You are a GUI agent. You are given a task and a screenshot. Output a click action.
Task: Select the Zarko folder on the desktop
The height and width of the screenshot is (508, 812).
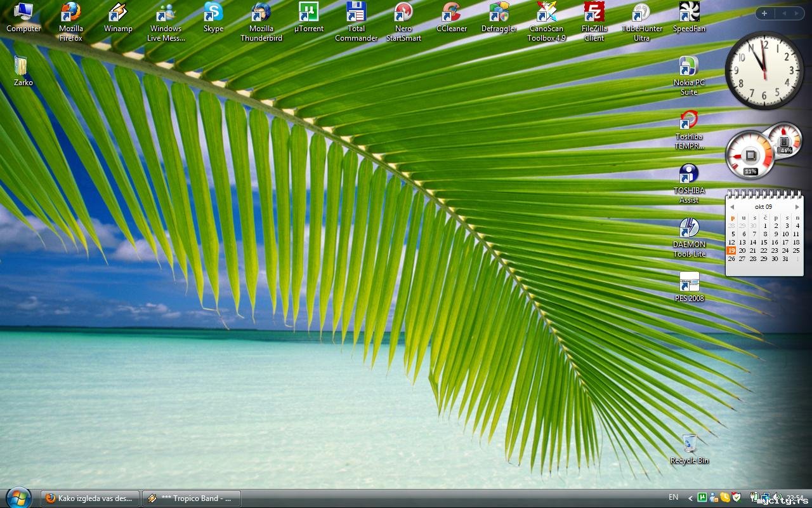[x=23, y=71]
